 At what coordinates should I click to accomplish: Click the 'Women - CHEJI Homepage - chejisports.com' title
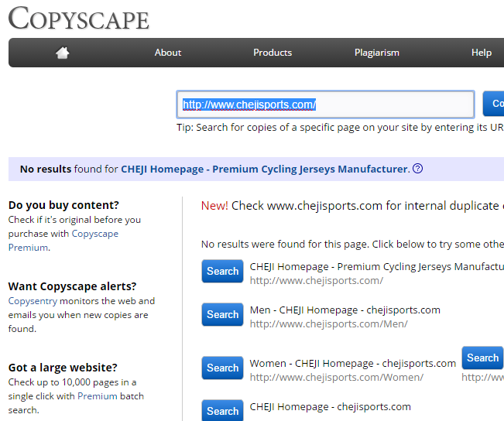[353, 364]
